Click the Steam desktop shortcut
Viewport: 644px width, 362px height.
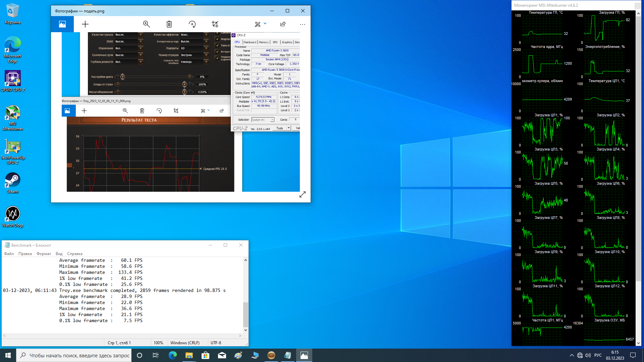(x=13, y=183)
